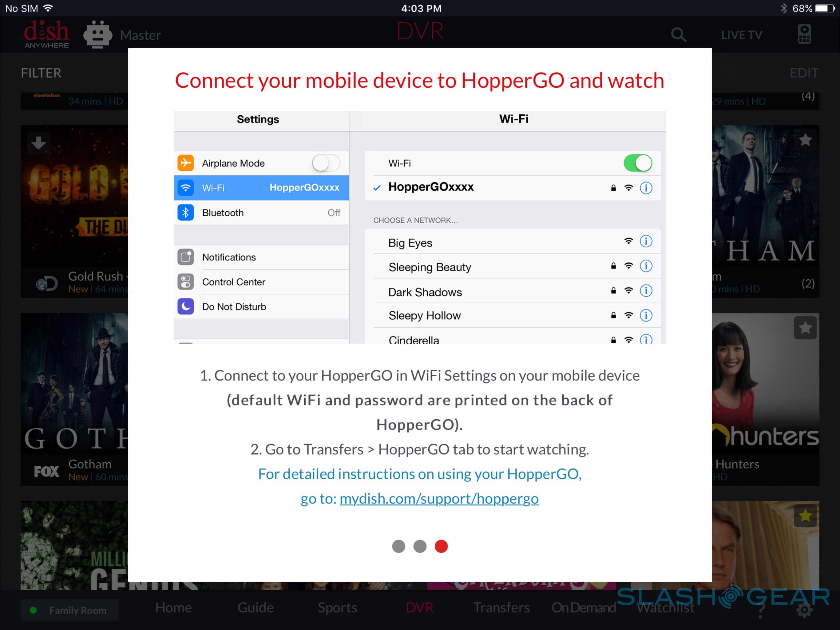
Task: Tap the search magnifier icon
Action: pyautogui.click(x=678, y=35)
